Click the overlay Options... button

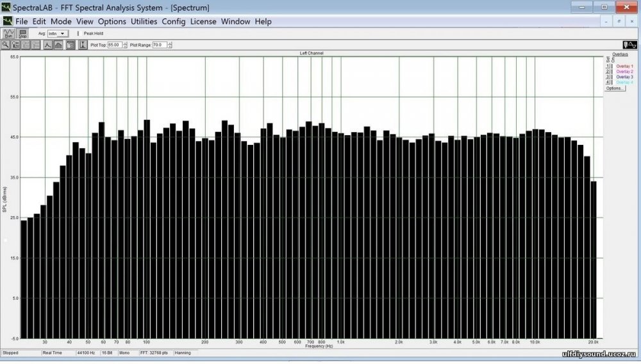(x=615, y=88)
